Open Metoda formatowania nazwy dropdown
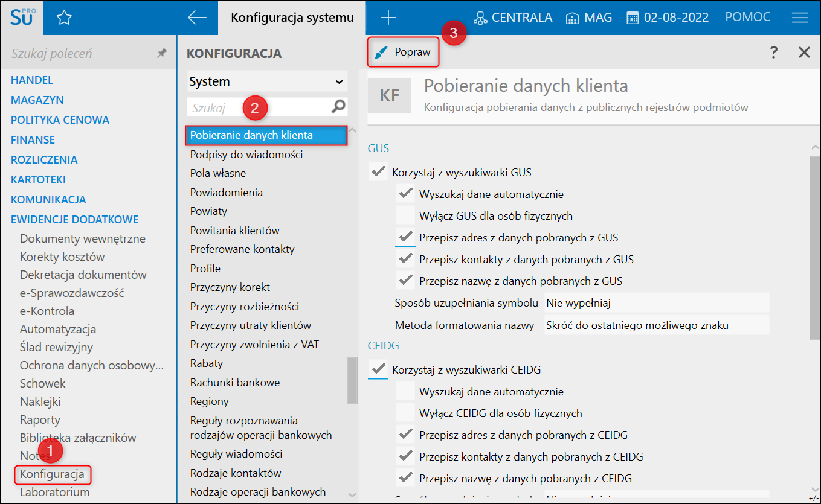This screenshot has height=504, width=821. 656,325
